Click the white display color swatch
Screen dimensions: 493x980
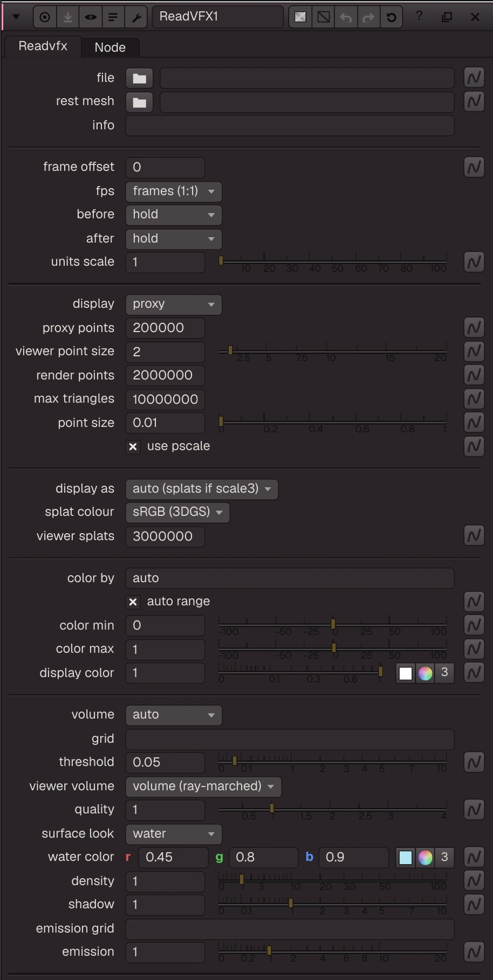(x=406, y=673)
